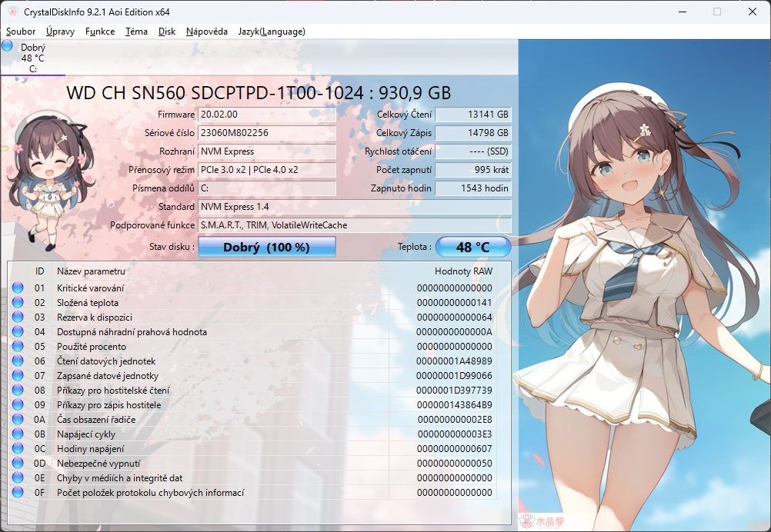Select the LED icon beside Nebezpečné vypnutí
Viewport: 771px width, 532px height.
coord(17,463)
